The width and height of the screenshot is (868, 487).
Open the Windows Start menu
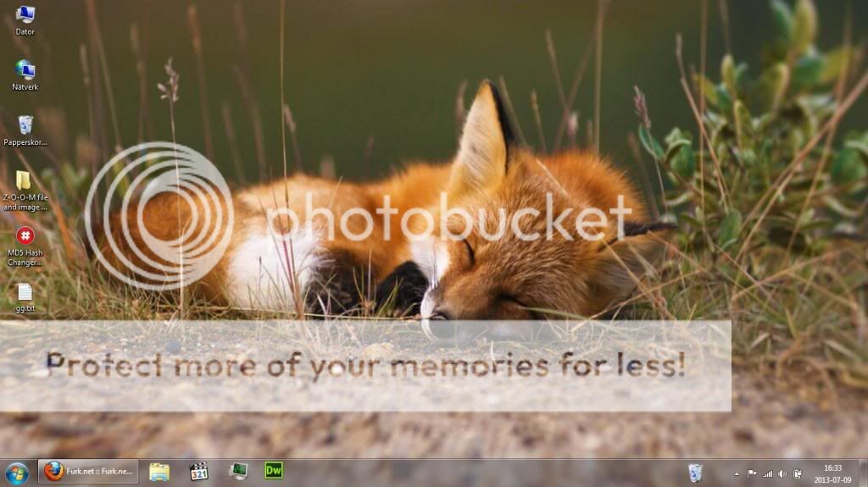17,472
